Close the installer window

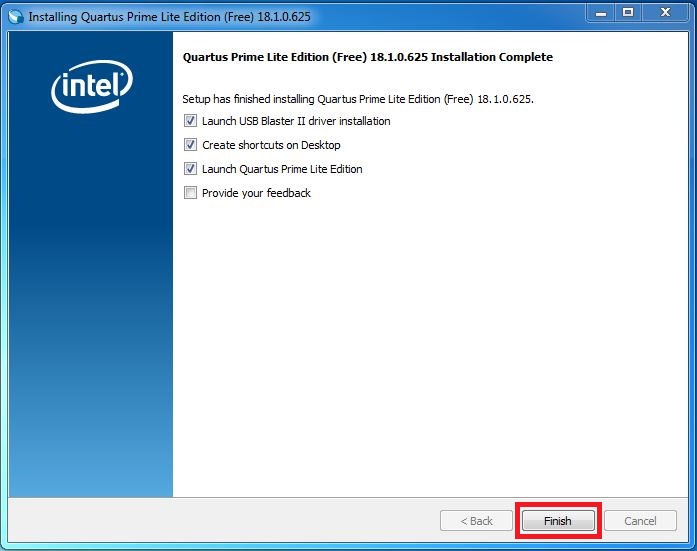(x=665, y=13)
